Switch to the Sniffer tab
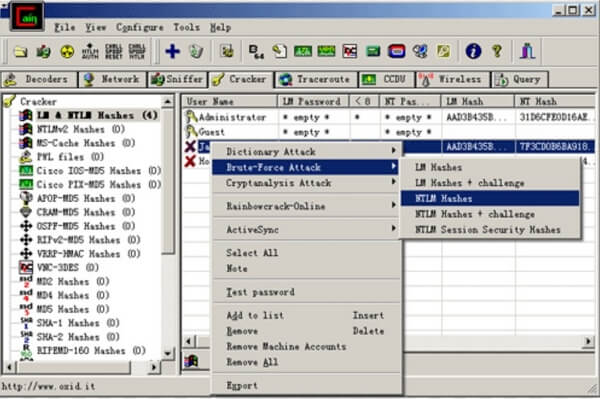 pos(177,79)
